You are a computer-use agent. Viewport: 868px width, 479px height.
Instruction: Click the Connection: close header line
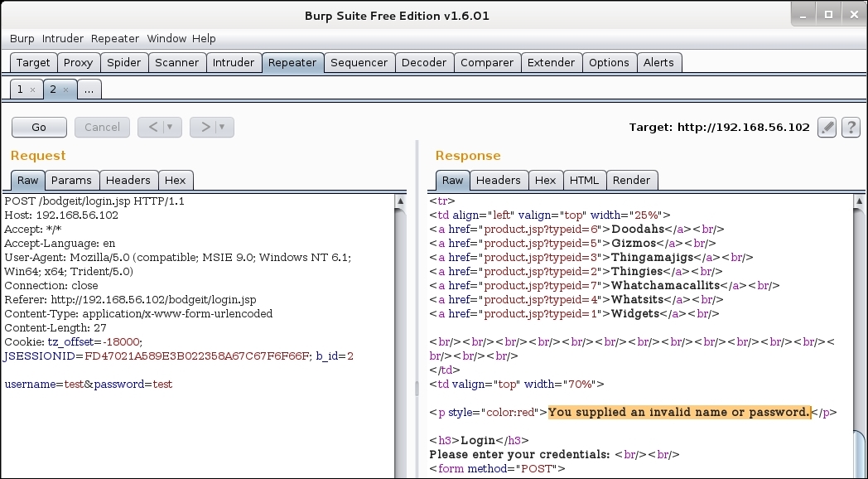(51, 286)
